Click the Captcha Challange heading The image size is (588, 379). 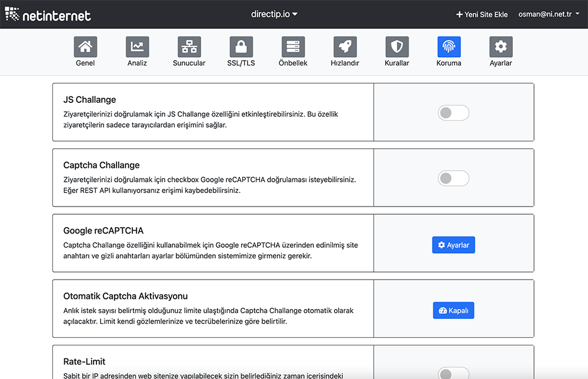click(x=101, y=165)
